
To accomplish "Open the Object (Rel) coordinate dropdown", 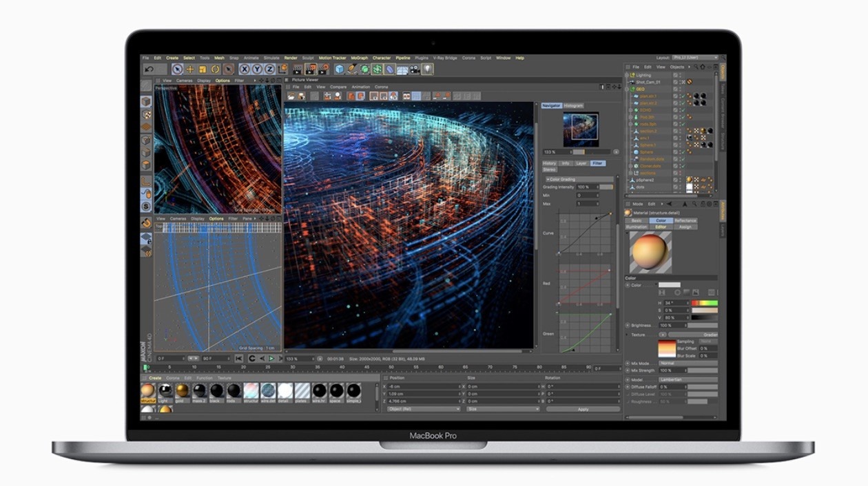I will click(x=423, y=409).
